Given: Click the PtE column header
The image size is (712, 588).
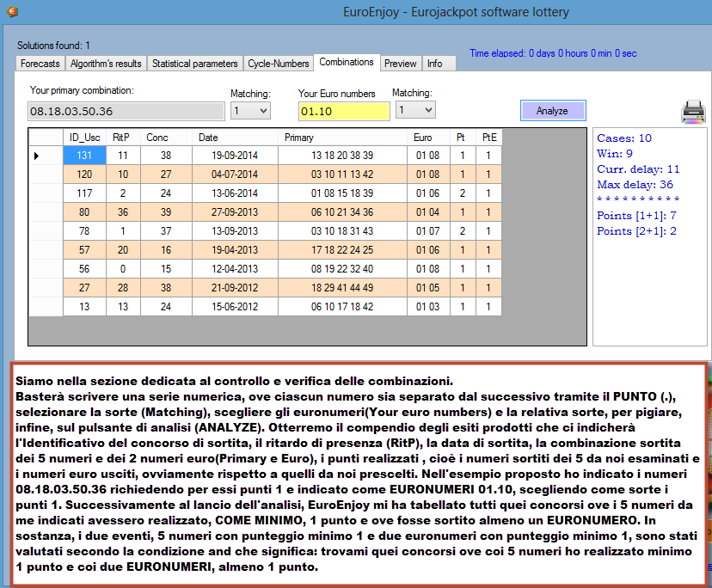Looking at the screenshot, I should pyautogui.click(x=488, y=138).
